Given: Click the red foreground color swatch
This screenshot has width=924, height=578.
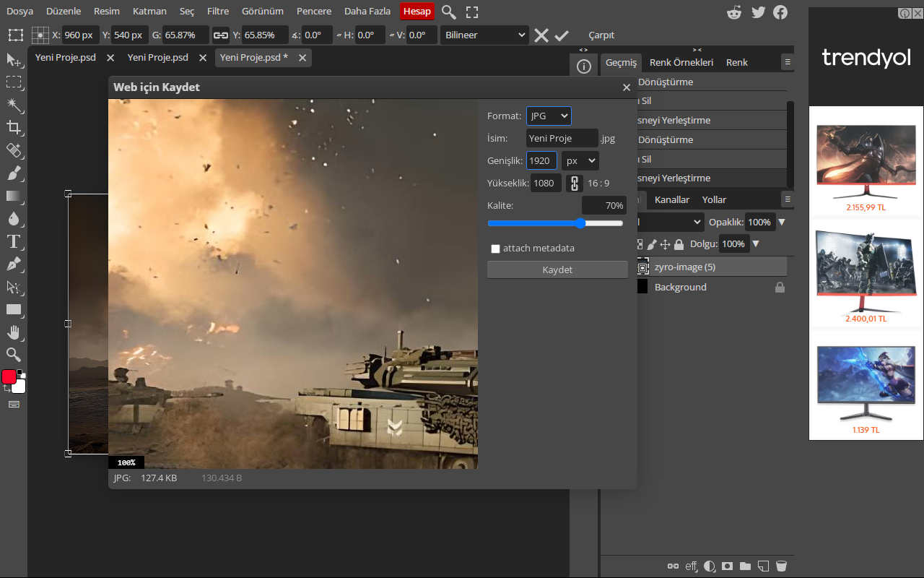Looking at the screenshot, I should click(9, 376).
